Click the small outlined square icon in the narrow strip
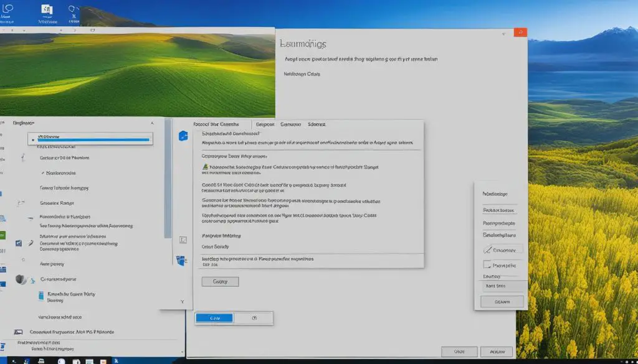Viewport: 638px width, 364px height. (x=183, y=240)
